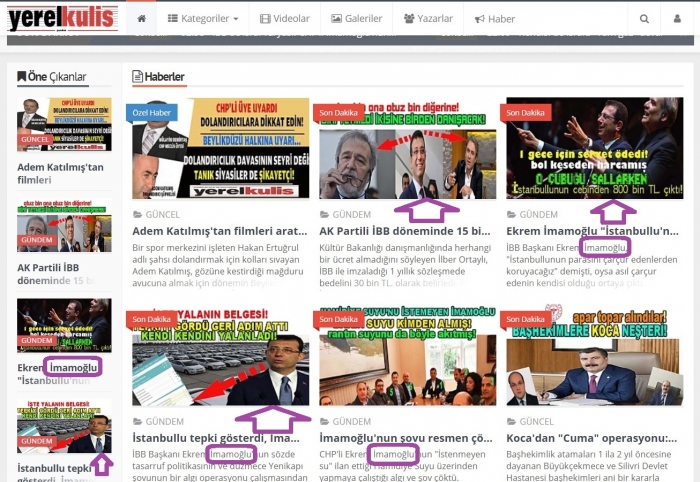Click the Özel Haber badge
This screenshot has height=482, width=700.
[152, 112]
